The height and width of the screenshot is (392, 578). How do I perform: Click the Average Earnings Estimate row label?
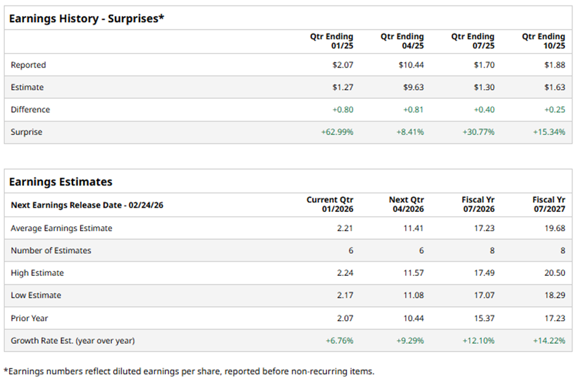pos(61,229)
